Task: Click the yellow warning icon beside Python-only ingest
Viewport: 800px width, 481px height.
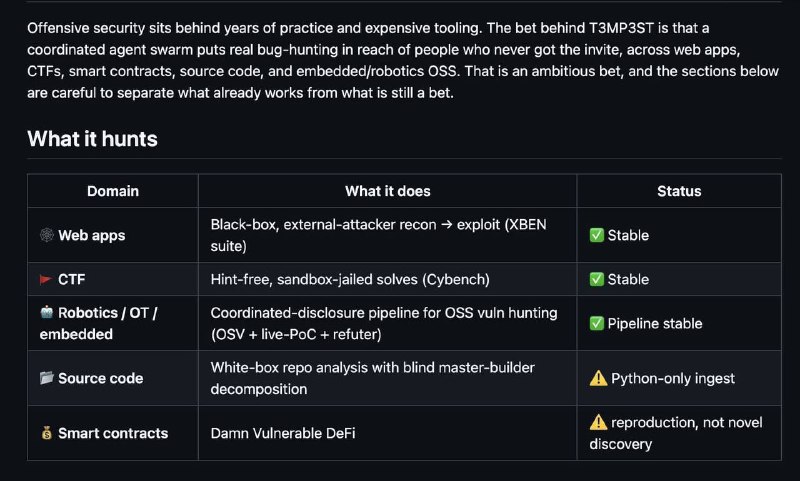Action: click(x=598, y=378)
